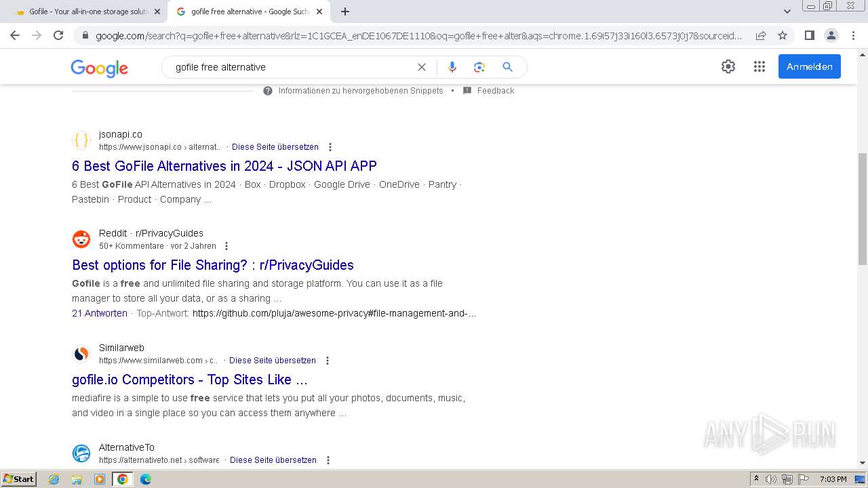Click the address bar URL

418,35
